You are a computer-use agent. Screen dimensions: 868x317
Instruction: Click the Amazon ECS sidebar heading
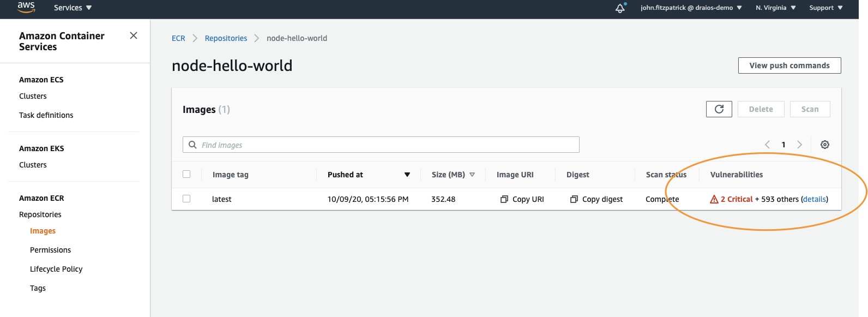click(x=41, y=80)
